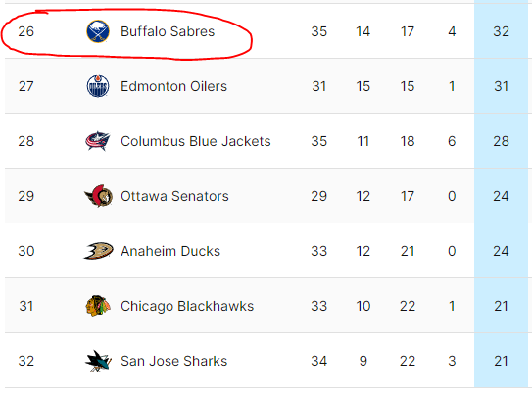This screenshot has width=532, height=397.
Task: Select San Jose Sharks games played 34
Action: [x=319, y=361]
